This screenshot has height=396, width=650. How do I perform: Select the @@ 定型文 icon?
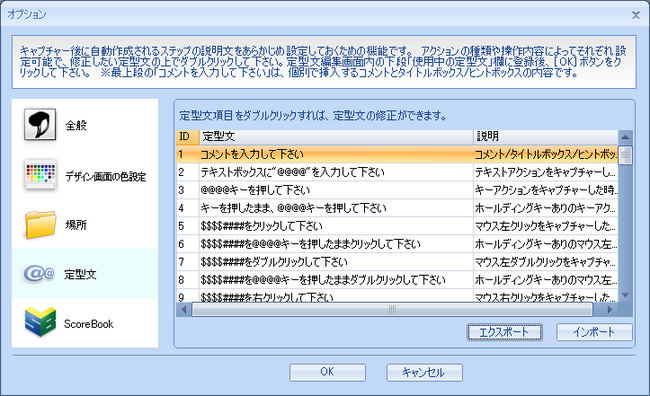tap(39, 274)
